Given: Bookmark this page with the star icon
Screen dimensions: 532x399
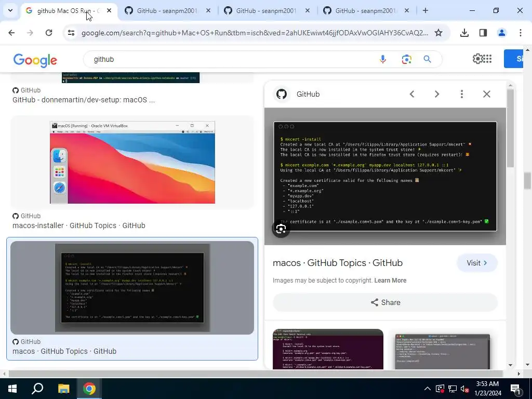Looking at the screenshot, I should click(x=438, y=33).
